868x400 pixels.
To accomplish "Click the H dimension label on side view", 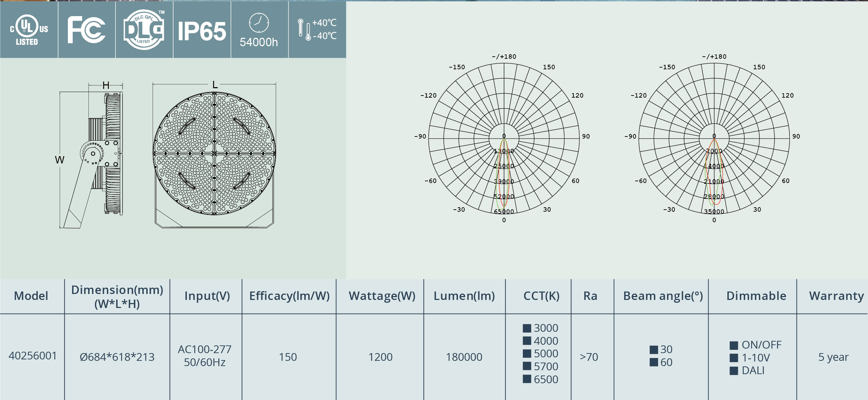I will coord(106,85).
